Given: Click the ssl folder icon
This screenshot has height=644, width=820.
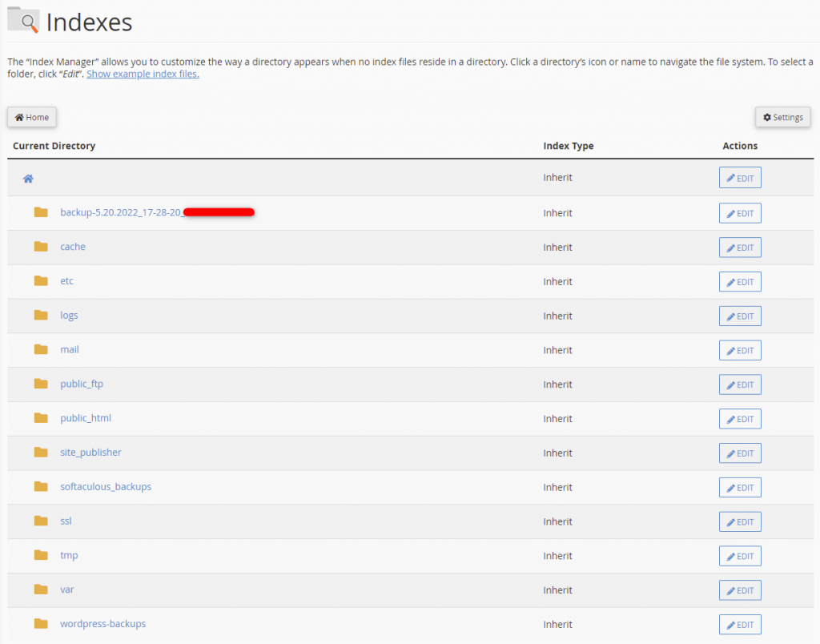Looking at the screenshot, I should pos(41,521).
